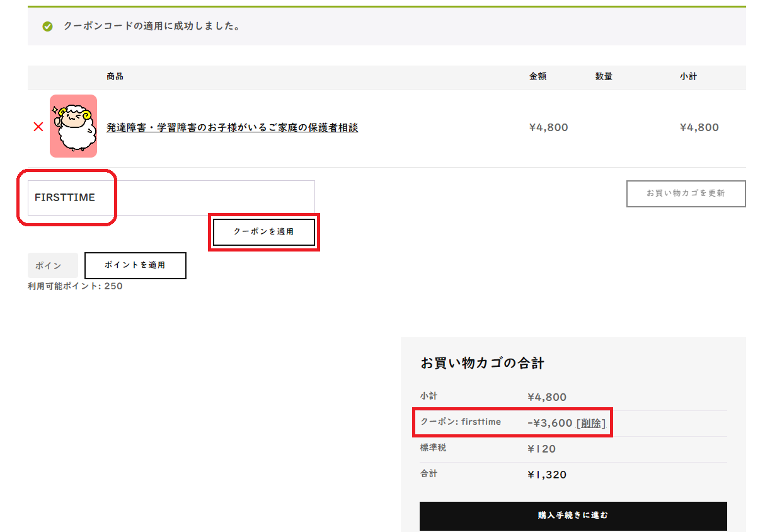Click the クーポン: firsttime label
This screenshot has height=532, width=782.
461,422
